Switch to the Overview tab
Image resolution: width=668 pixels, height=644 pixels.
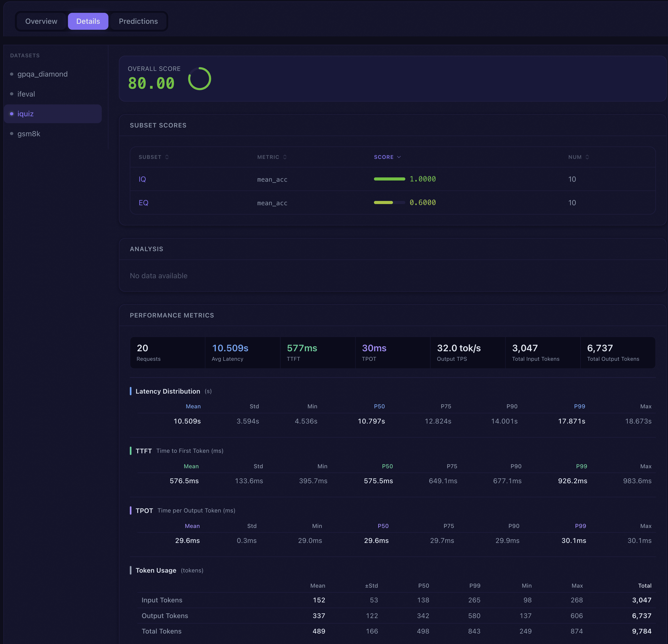pyautogui.click(x=41, y=21)
